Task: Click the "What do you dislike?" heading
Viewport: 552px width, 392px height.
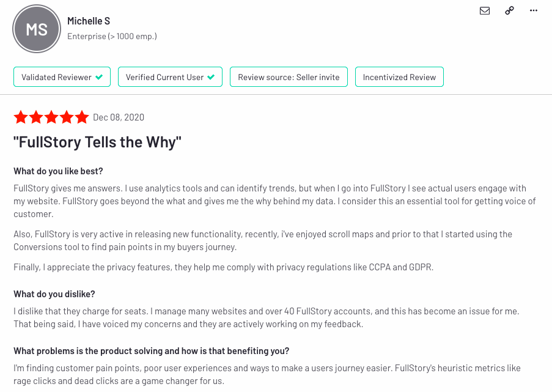Action: 54,294
